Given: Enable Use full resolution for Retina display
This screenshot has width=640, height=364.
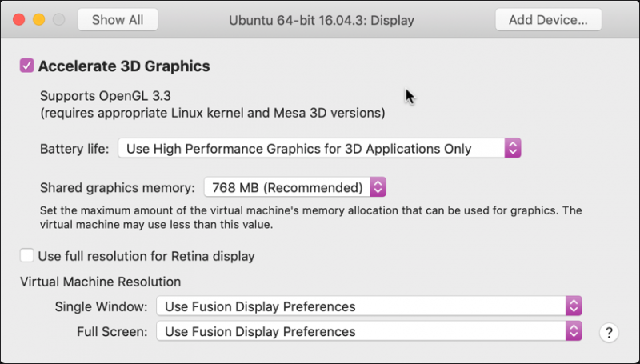Looking at the screenshot, I should coord(27,256).
